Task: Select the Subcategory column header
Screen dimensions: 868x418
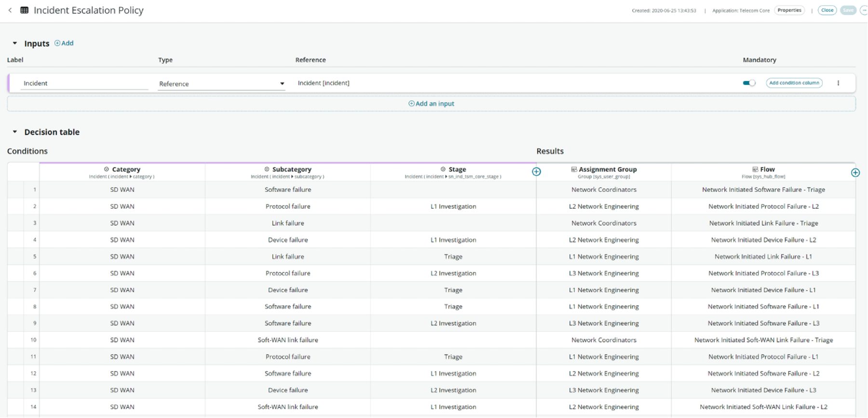Action: 288,172
